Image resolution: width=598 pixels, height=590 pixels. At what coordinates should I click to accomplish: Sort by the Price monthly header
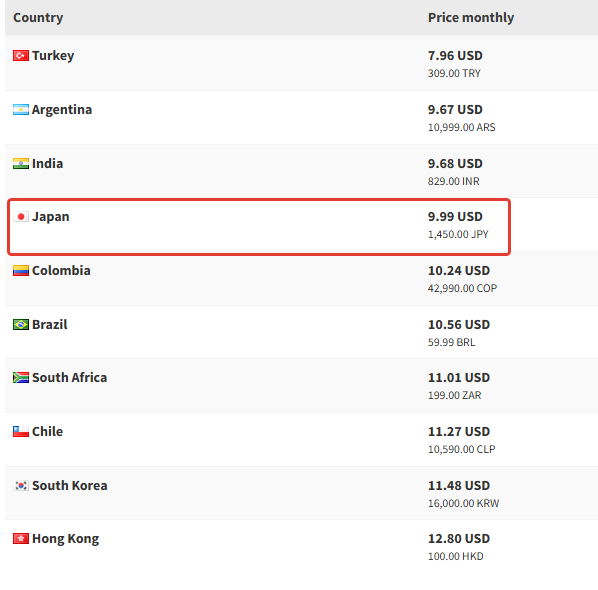point(471,18)
